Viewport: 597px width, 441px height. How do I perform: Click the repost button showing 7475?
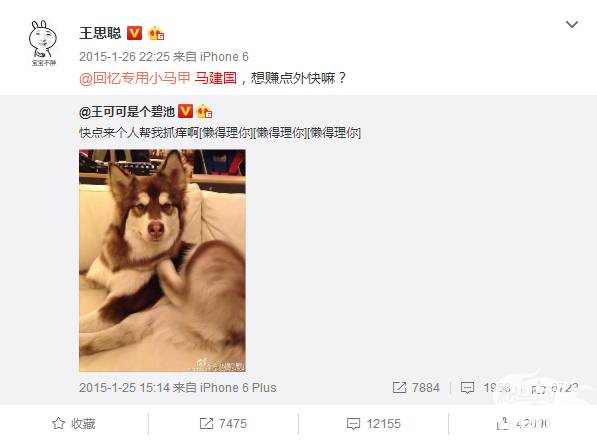coord(223,423)
